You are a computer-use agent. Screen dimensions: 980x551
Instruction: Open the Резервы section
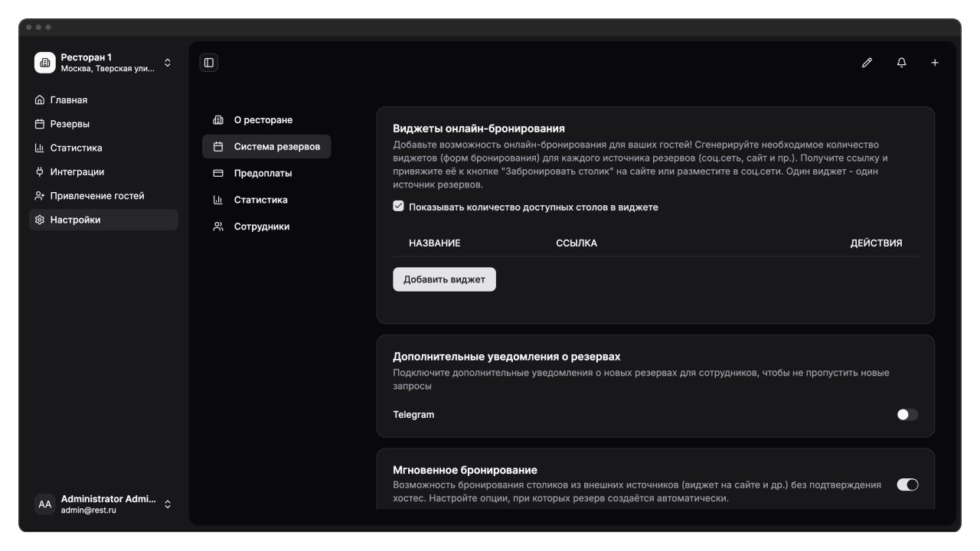[70, 124]
